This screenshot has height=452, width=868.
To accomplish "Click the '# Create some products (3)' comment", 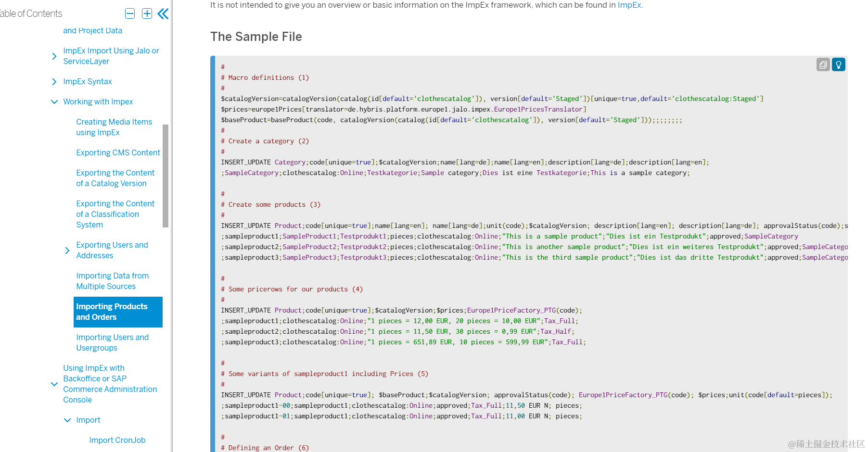I will (270, 204).
